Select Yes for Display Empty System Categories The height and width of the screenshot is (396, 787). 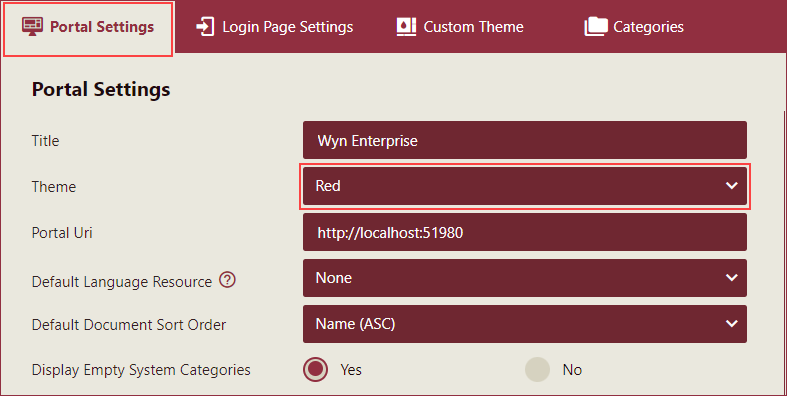315,370
